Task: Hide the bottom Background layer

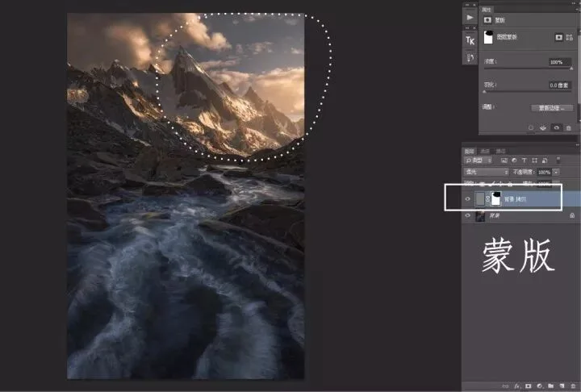Action: [x=467, y=215]
